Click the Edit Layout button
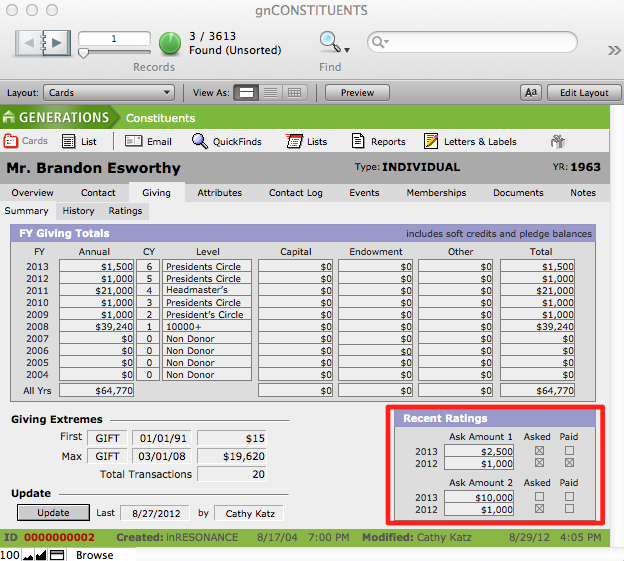The width and height of the screenshot is (624, 561). [x=583, y=93]
